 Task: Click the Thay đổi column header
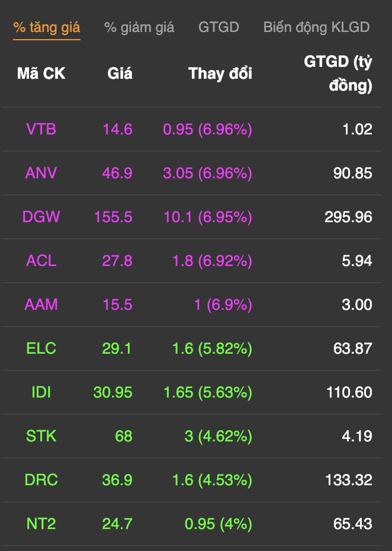click(x=220, y=74)
